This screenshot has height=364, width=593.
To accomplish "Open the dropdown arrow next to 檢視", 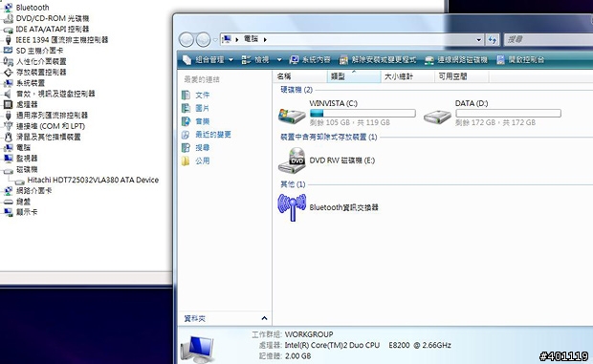I will pyautogui.click(x=279, y=59).
